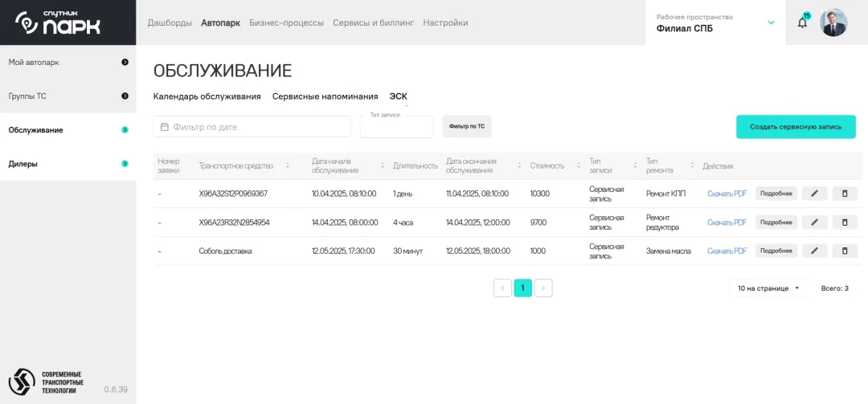Click pencil edit icon for Соболь доставка row
868x404 pixels.
coord(814,251)
